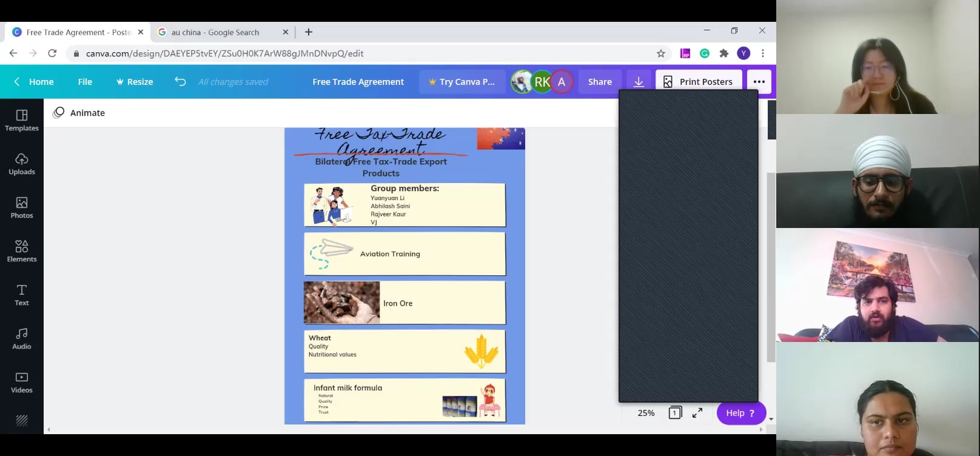Click the Grammarly extension icon
Screen dimensions: 980x456
coord(705,53)
